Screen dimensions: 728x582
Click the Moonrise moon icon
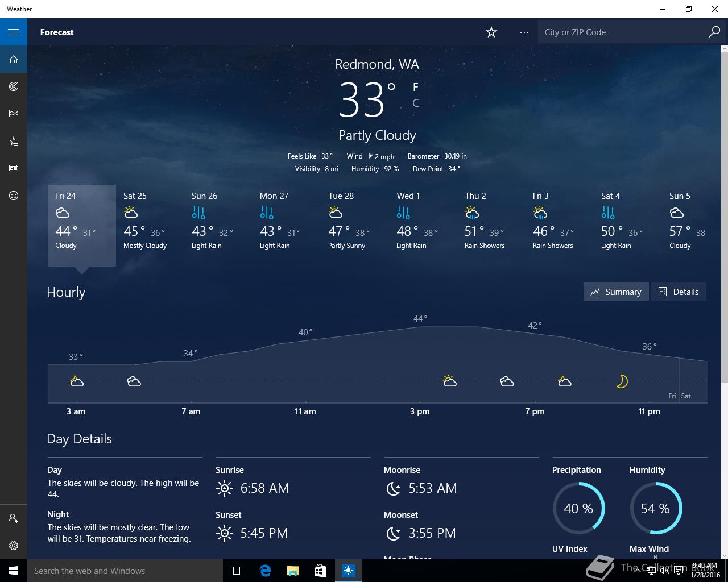click(x=393, y=488)
